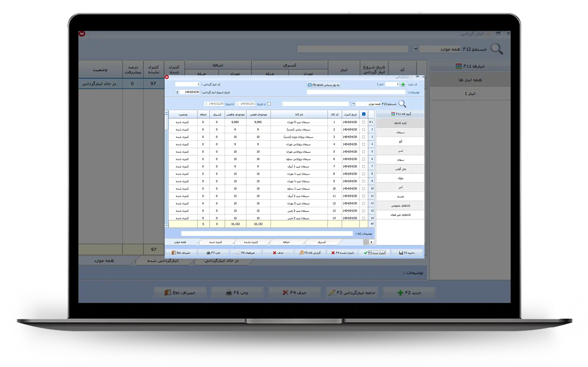This screenshot has width=588, height=367.
Task: Enable the from-date filter checkbox
Action: coord(269,104)
